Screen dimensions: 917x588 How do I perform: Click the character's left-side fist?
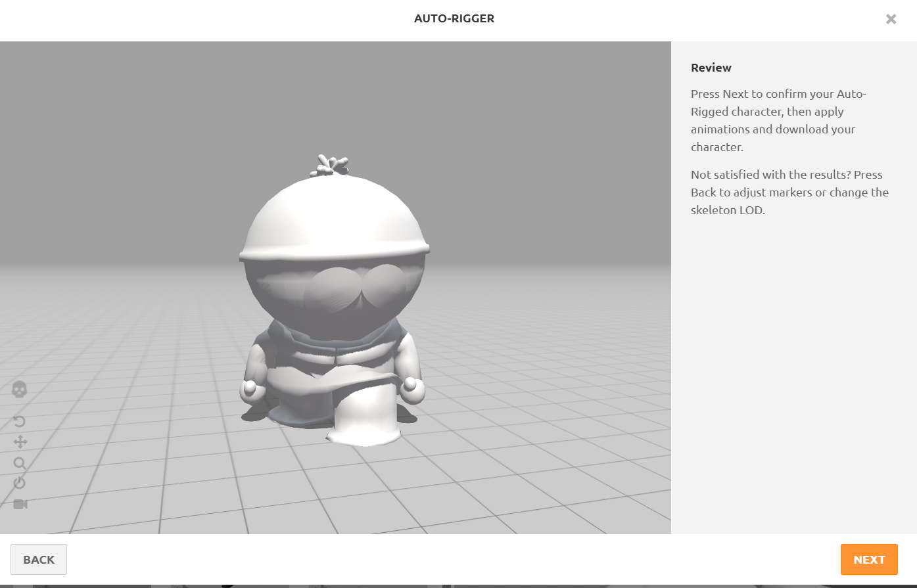click(x=251, y=390)
